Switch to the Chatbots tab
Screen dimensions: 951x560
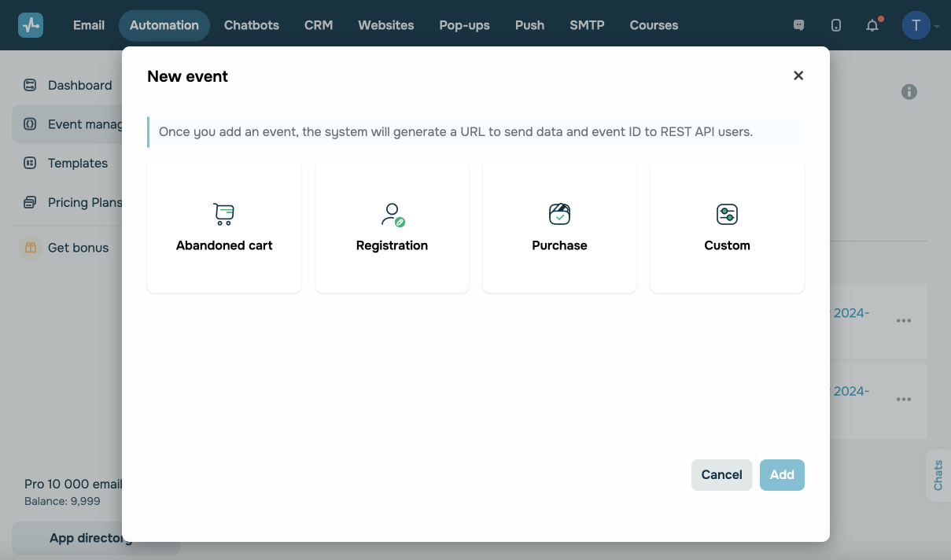[x=252, y=25]
